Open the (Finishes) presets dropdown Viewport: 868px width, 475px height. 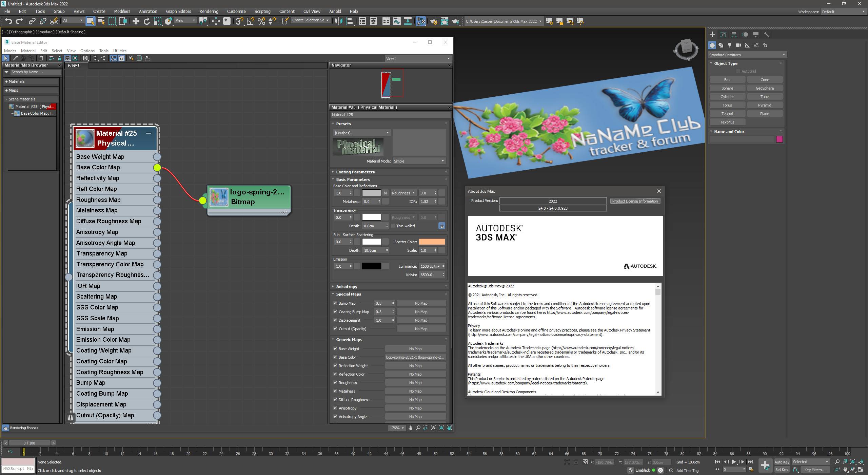pyautogui.click(x=361, y=133)
